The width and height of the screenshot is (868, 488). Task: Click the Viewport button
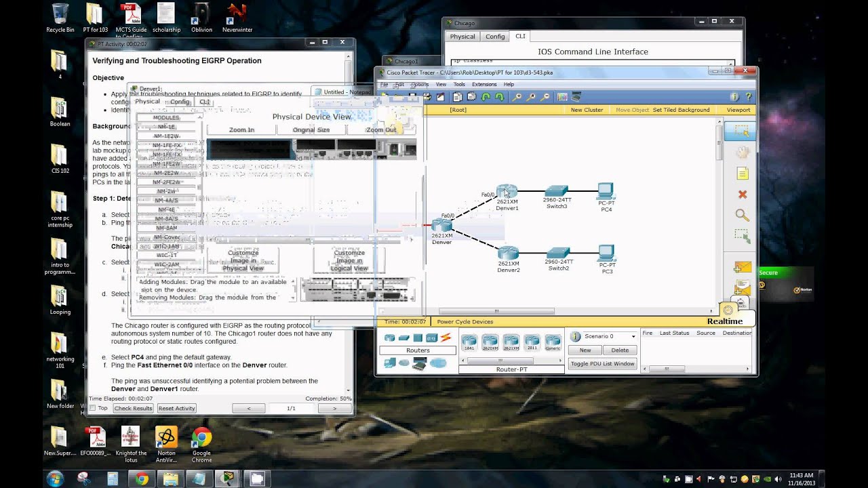click(738, 110)
